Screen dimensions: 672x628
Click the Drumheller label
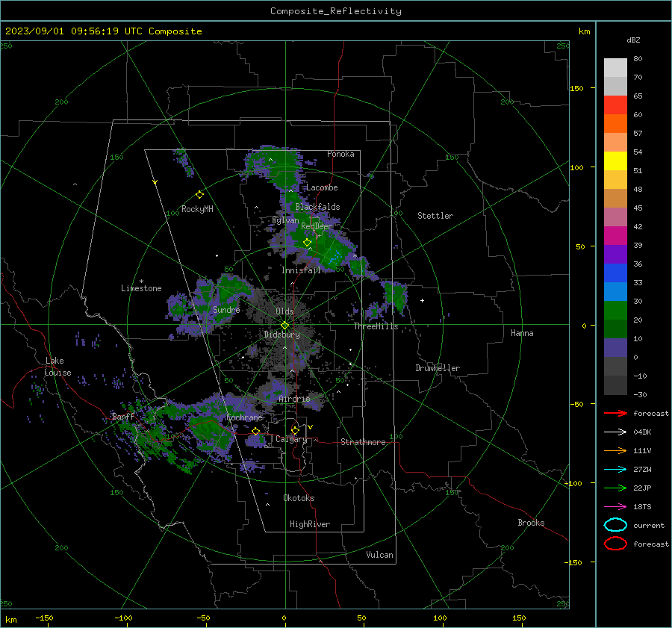[437, 368]
